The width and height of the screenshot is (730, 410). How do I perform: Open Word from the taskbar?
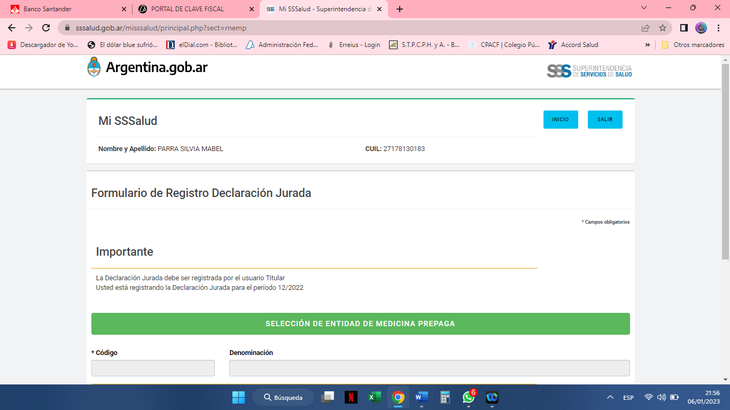(x=421, y=397)
